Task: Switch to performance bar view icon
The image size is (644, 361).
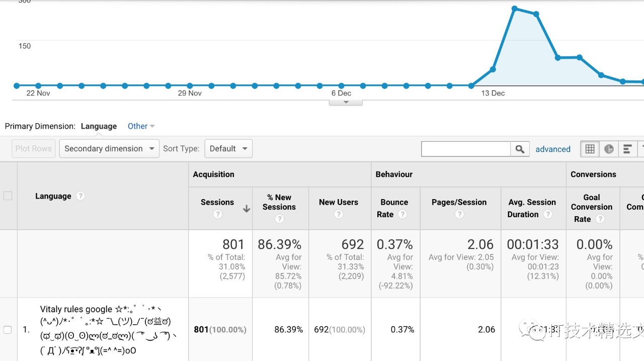Action: tap(627, 149)
